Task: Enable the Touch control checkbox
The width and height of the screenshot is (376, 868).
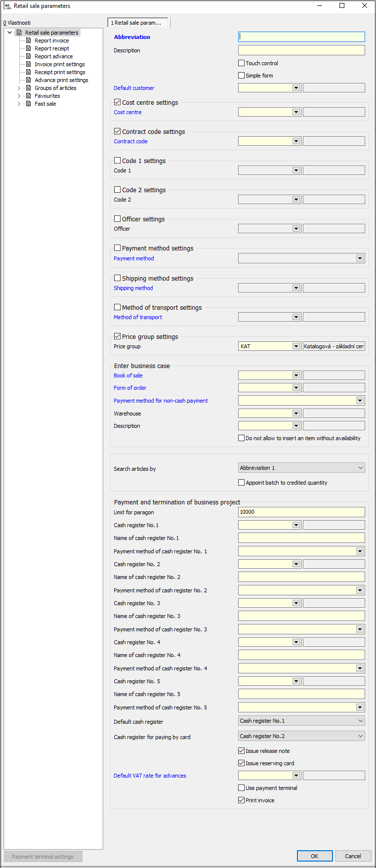Action: 242,63
